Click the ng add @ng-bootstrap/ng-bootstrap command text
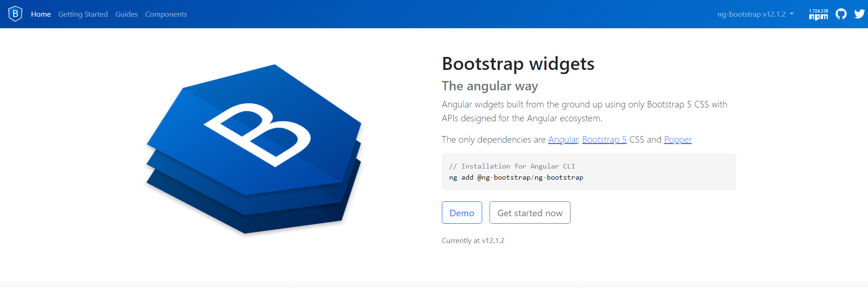This screenshot has width=868, height=288. coord(516,177)
